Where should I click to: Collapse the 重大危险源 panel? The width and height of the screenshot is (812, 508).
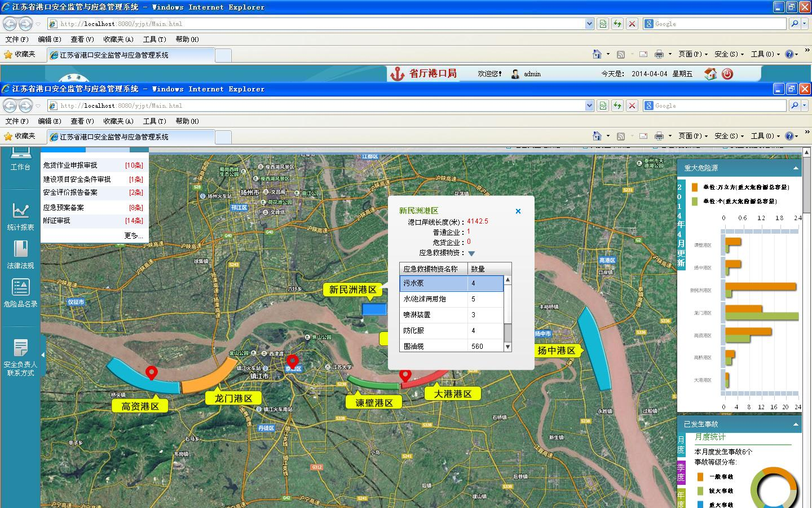click(796, 168)
